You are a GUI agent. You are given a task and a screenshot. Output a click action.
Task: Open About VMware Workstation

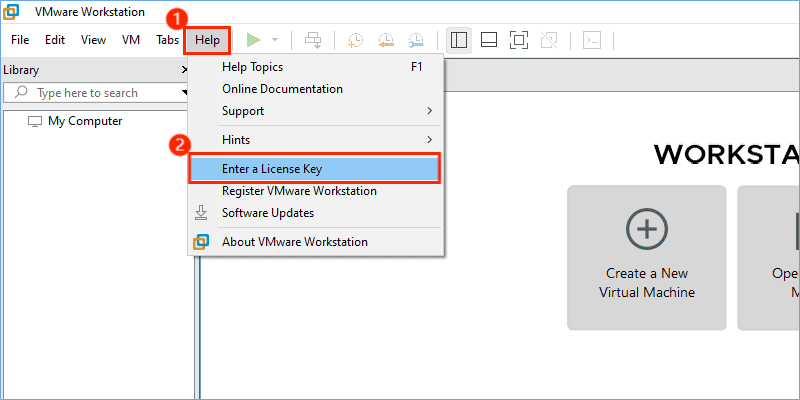pos(316,242)
